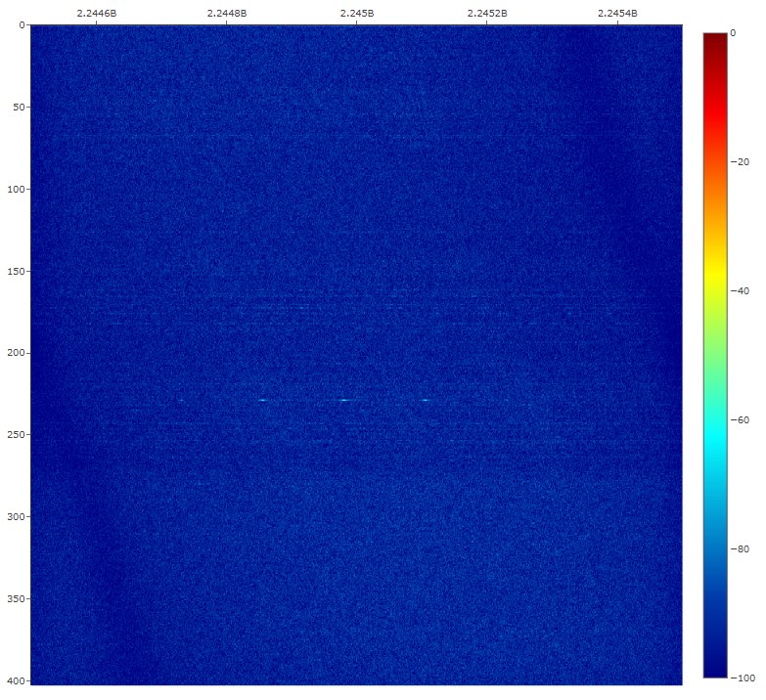Click the colorbar label −80

click(x=740, y=548)
